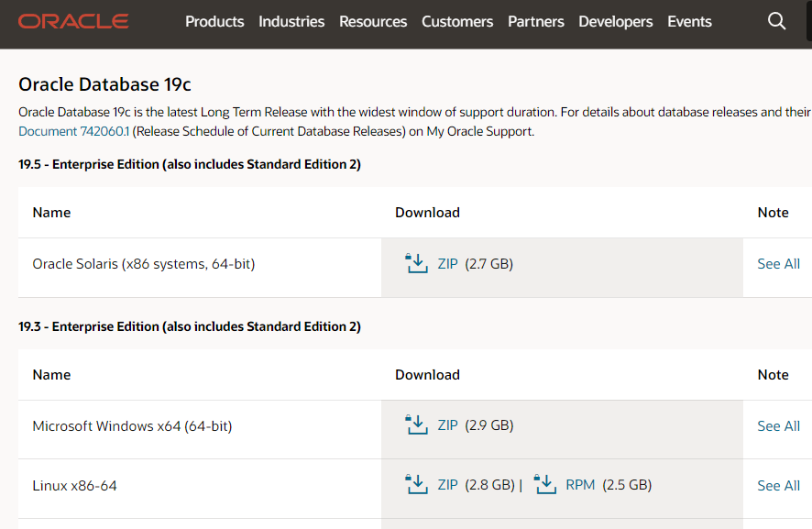The width and height of the screenshot is (812, 529).
Task: Open the search magnifier icon
Action: [776, 21]
